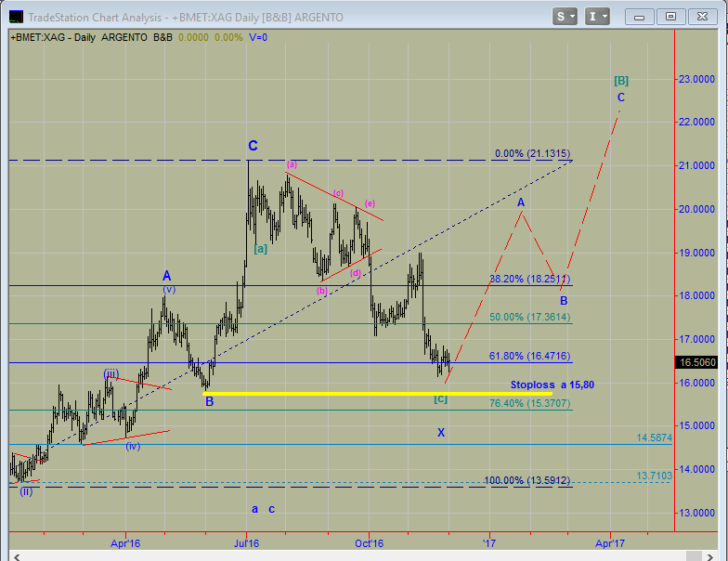Close the Chart Analysis window
728x561 pixels.
pos(702,17)
